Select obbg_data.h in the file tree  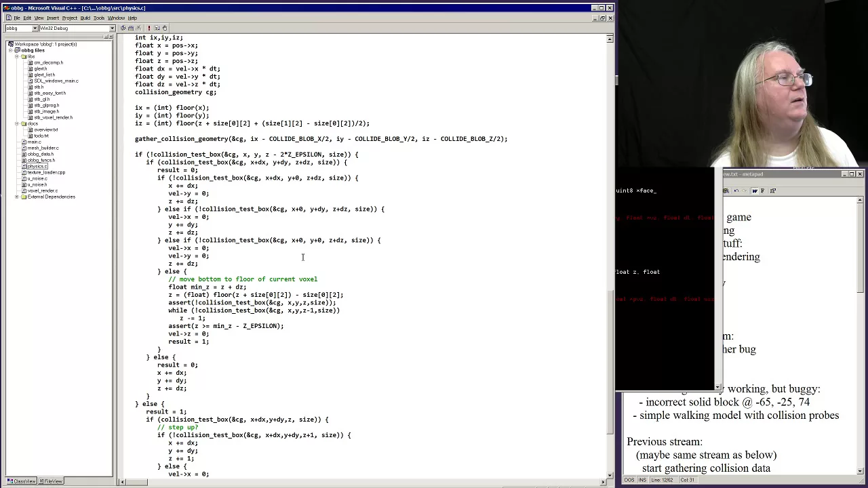point(40,154)
